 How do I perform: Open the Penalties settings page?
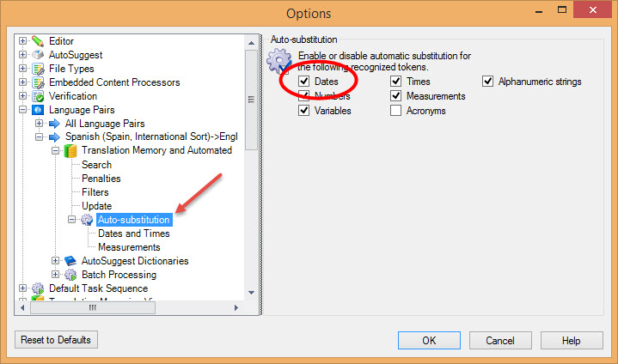pyautogui.click(x=101, y=179)
